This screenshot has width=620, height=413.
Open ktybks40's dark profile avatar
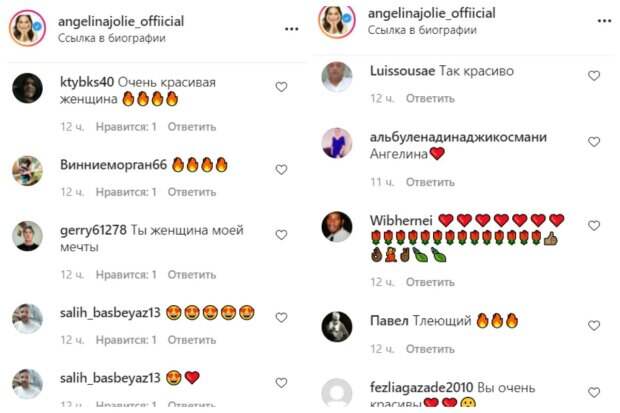pyautogui.click(x=27, y=88)
